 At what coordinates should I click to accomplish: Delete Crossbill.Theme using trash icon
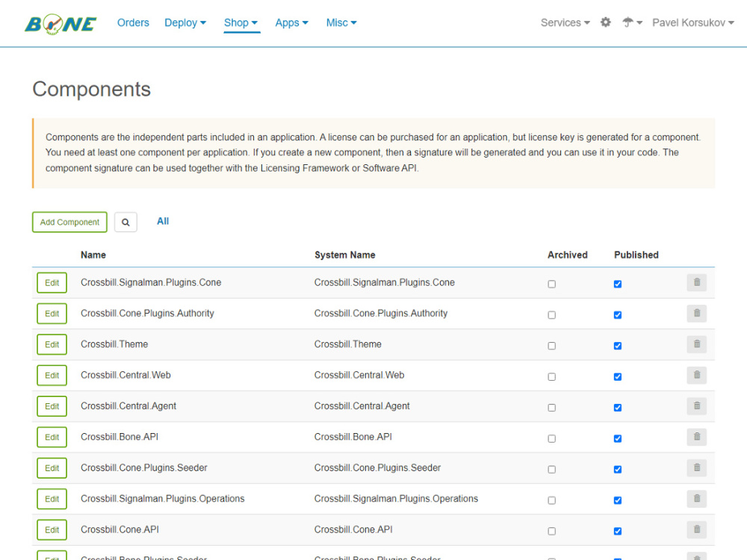tap(696, 344)
